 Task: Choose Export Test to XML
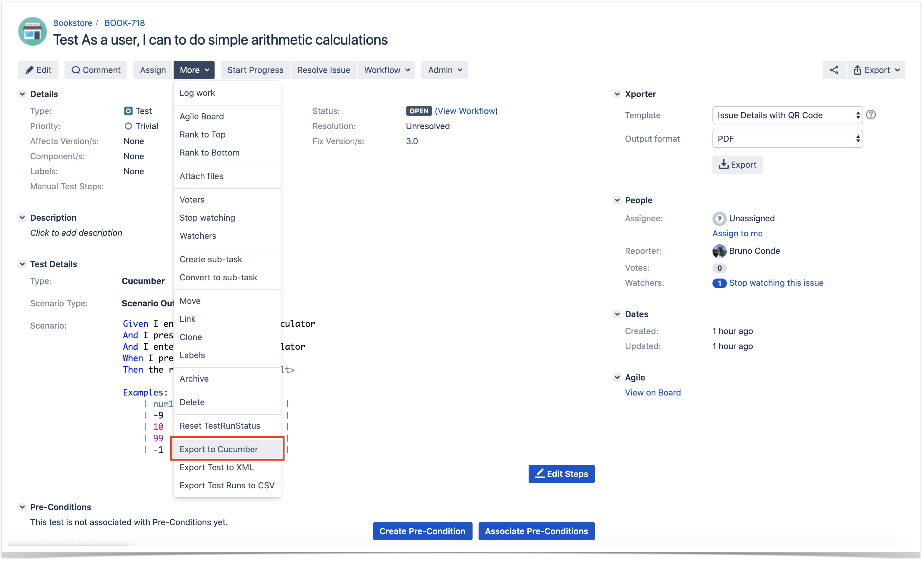click(228, 468)
